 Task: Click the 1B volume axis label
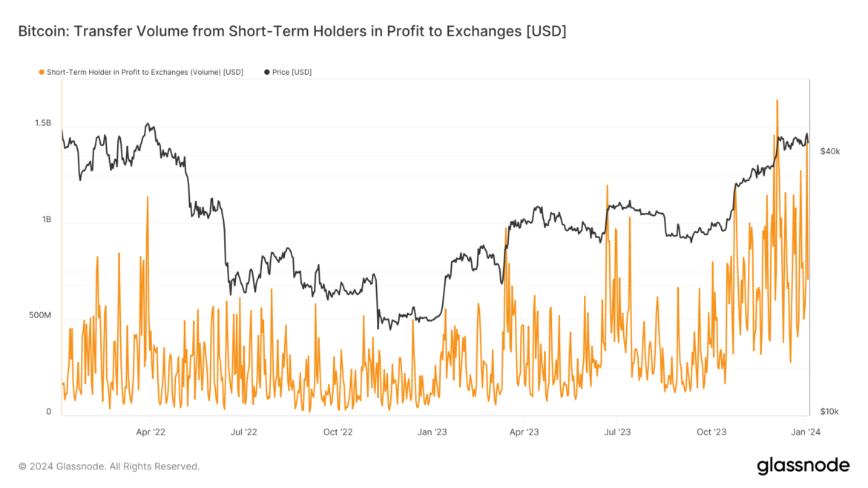(x=47, y=220)
